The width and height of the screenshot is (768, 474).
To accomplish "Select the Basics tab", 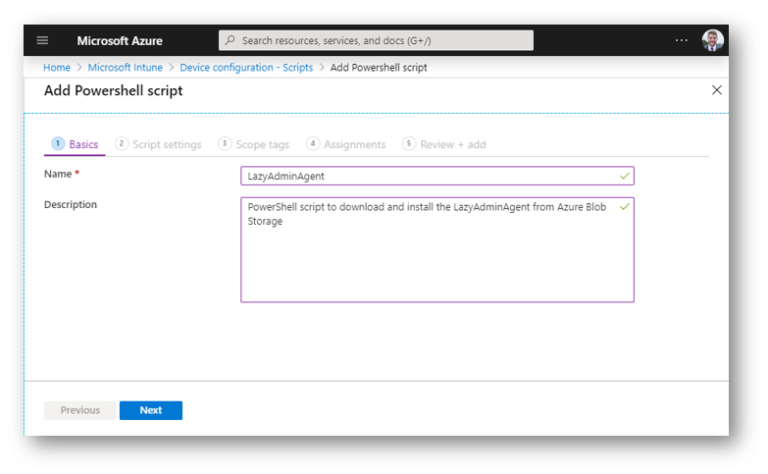I will coord(75,144).
